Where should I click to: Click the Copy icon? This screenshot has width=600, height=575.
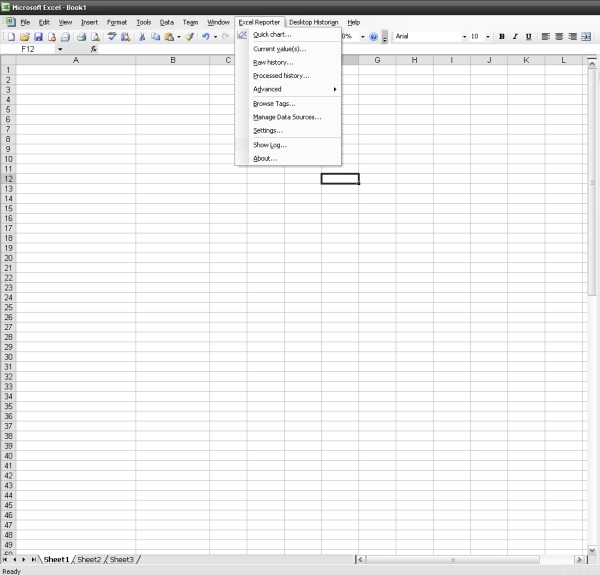[155, 37]
